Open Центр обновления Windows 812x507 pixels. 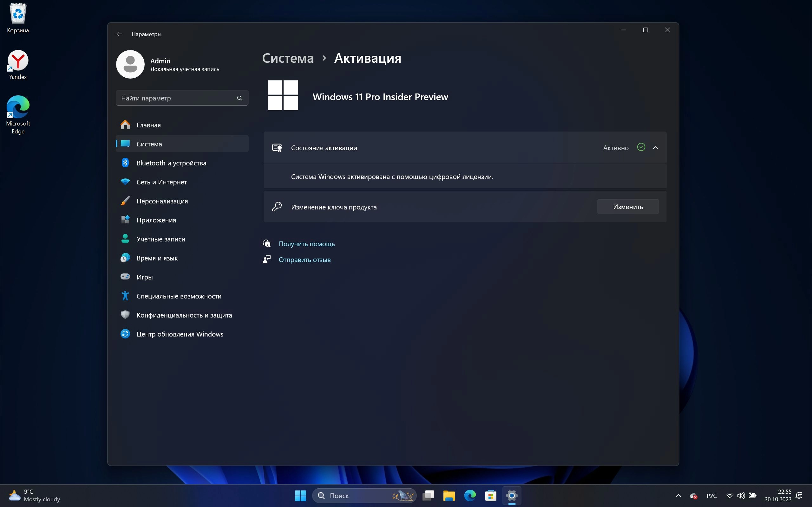180,334
